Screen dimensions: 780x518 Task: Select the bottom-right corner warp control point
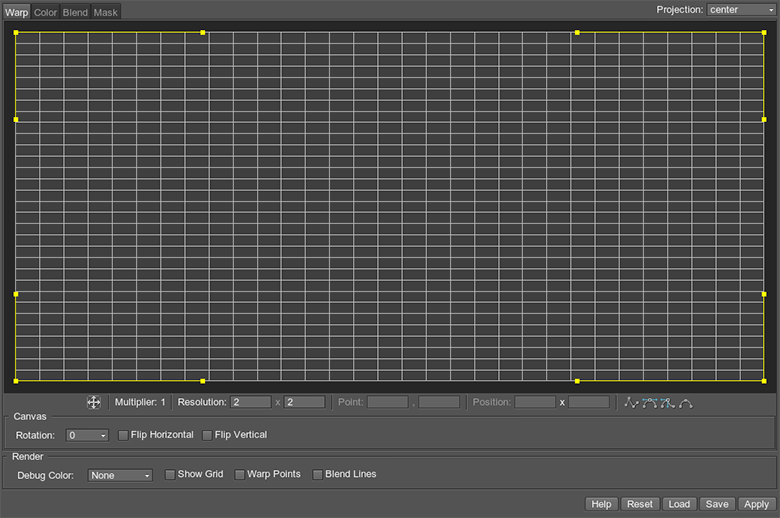tap(764, 381)
